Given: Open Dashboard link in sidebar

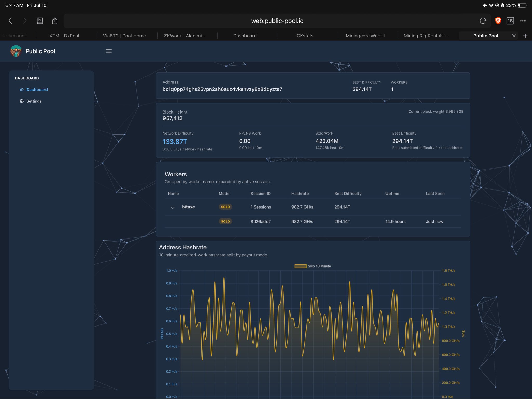Looking at the screenshot, I should 37,90.
